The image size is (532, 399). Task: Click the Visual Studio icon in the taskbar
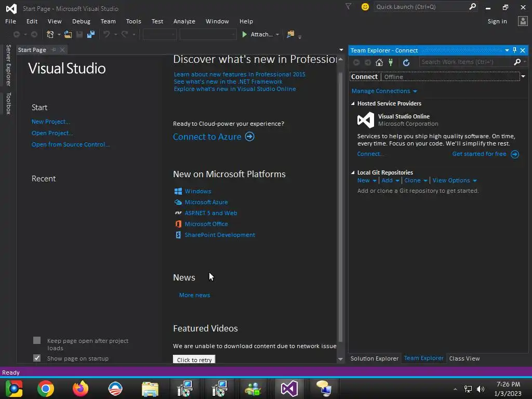pyautogui.click(x=289, y=389)
